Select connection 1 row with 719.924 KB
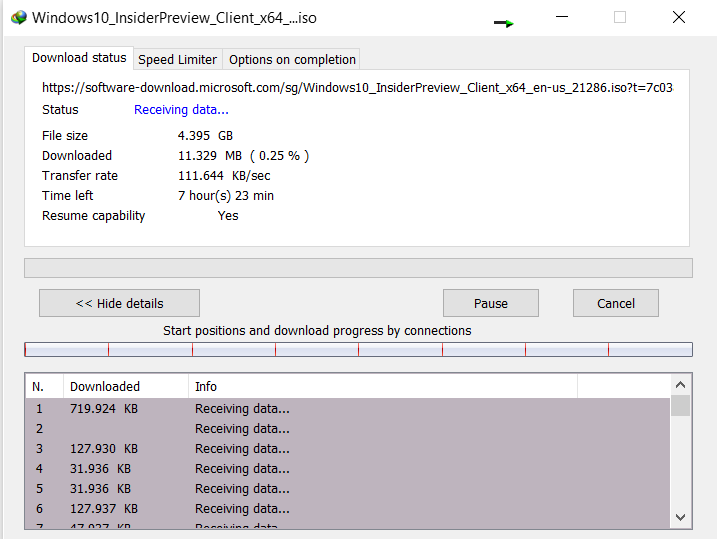Image resolution: width=718 pixels, height=539 pixels. (300, 408)
